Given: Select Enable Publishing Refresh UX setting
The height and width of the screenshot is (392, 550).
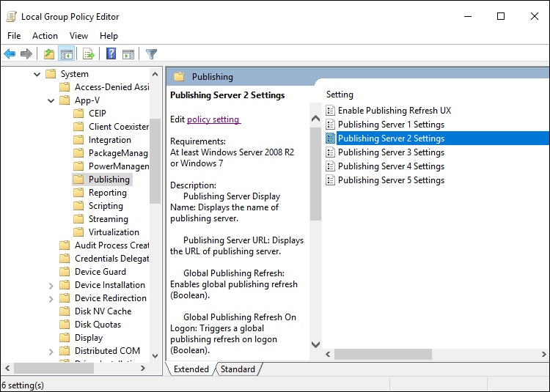Looking at the screenshot, I should (x=394, y=111).
